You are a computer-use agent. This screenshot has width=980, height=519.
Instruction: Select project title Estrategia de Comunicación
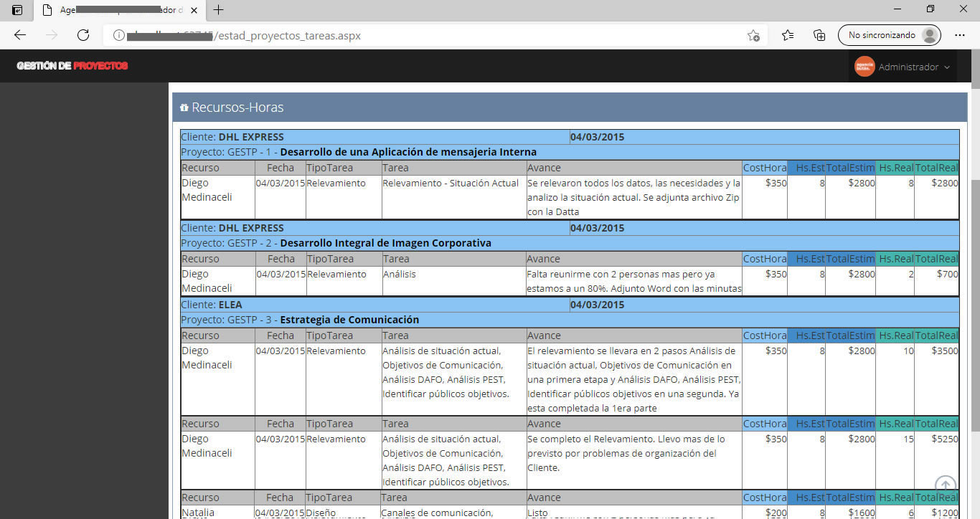pos(349,320)
